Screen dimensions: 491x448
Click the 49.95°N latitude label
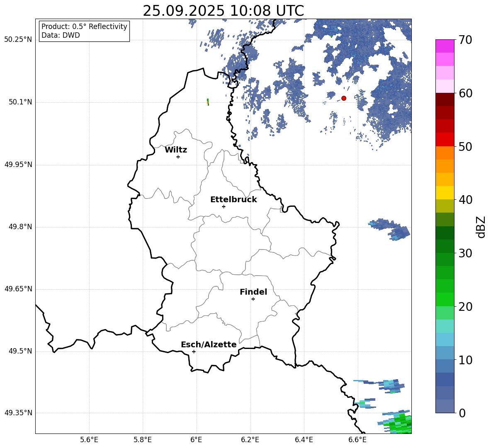18,165
